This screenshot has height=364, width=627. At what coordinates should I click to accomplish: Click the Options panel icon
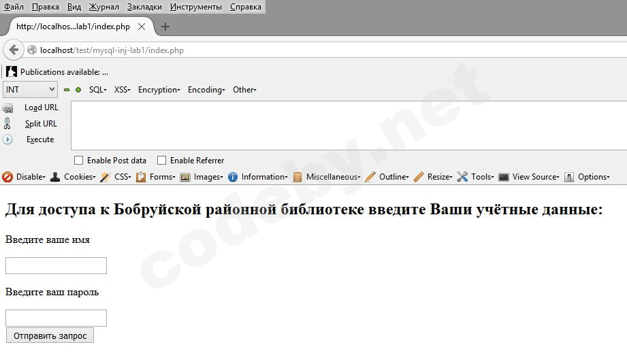click(x=569, y=177)
